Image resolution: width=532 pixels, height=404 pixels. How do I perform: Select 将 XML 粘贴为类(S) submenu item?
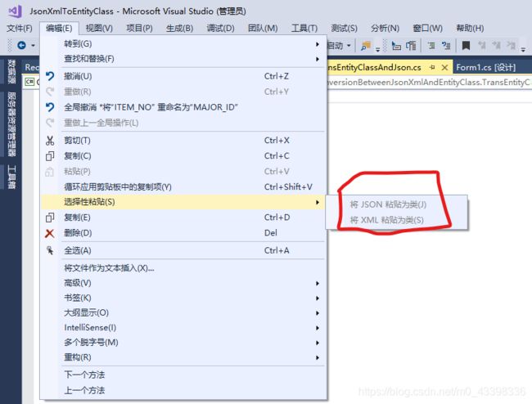397,220
